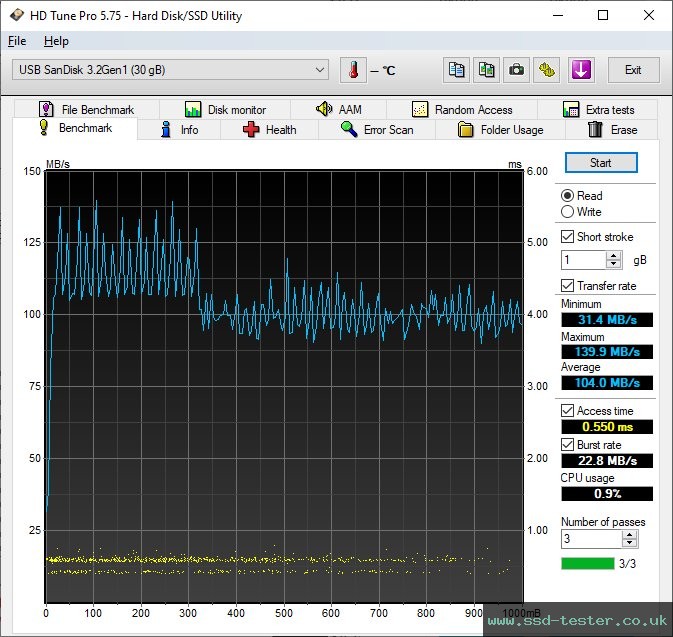Select the Write radio button
The height and width of the screenshot is (637, 673).
(x=567, y=212)
